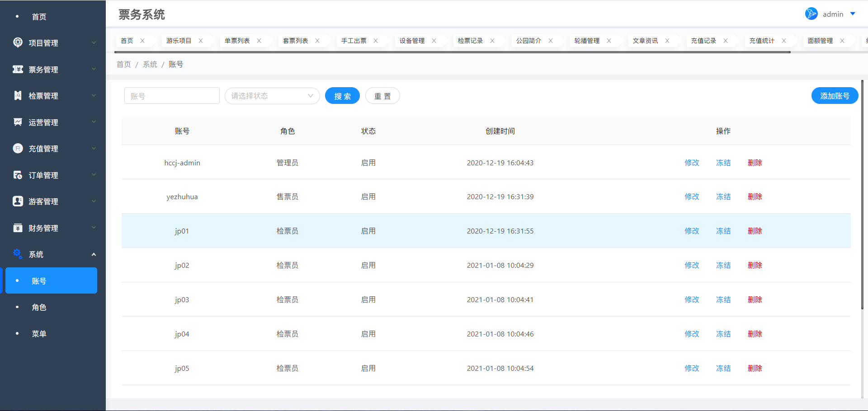Close the 手工出票 tab
This screenshot has height=411, width=868.
(x=376, y=41)
